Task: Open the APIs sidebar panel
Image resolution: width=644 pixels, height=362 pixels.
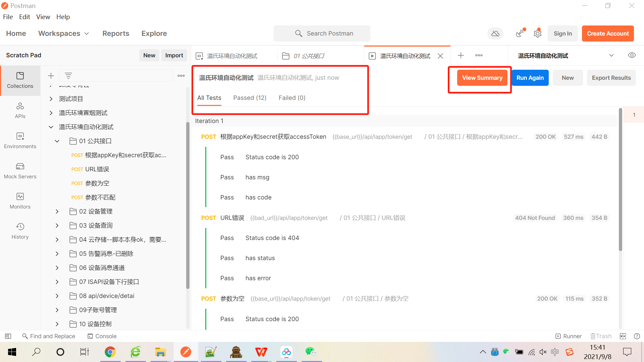Action: (x=20, y=110)
